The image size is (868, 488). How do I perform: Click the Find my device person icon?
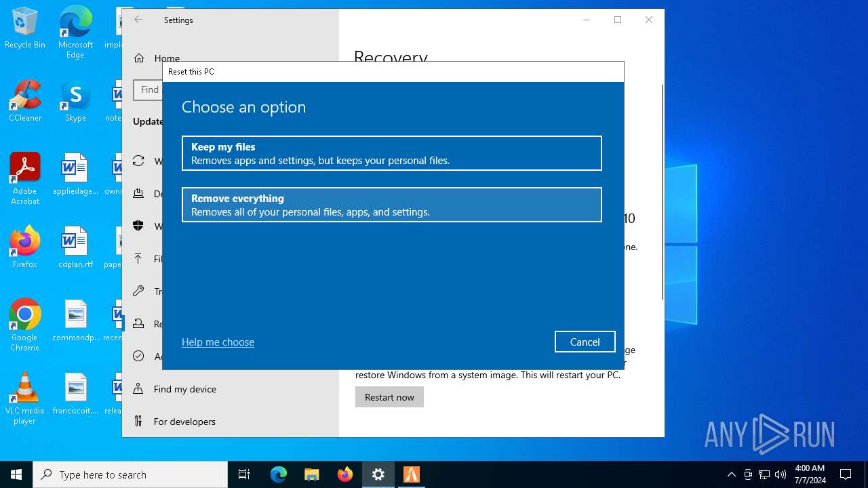(x=138, y=389)
